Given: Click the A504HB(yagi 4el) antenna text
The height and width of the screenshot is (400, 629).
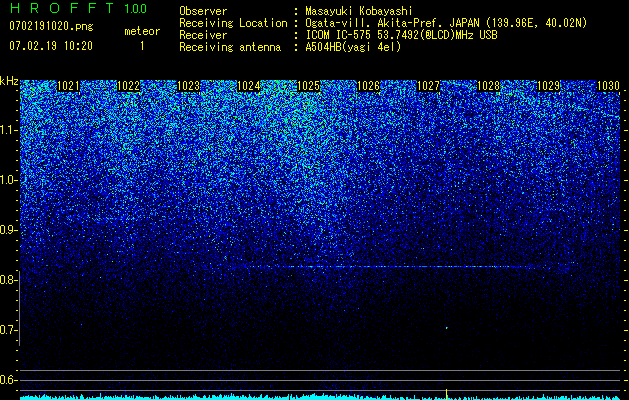Looking at the screenshot, I should 353,47.
